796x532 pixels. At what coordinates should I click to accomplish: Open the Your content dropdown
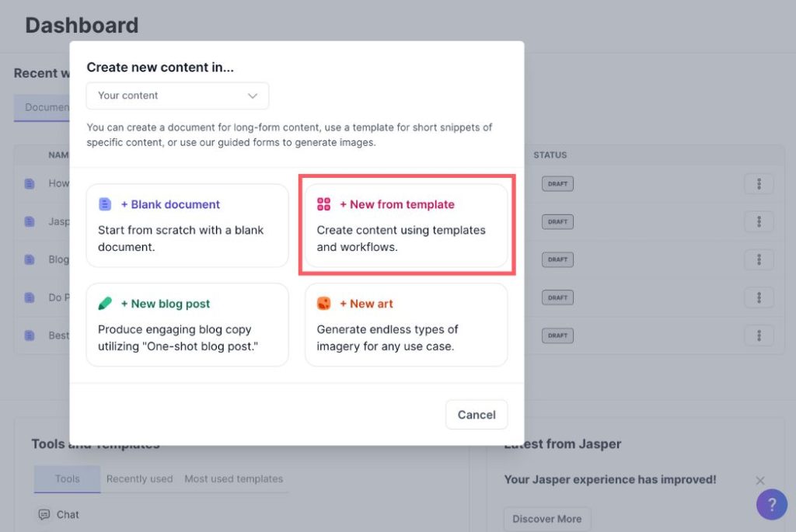(x=177, y=96)
